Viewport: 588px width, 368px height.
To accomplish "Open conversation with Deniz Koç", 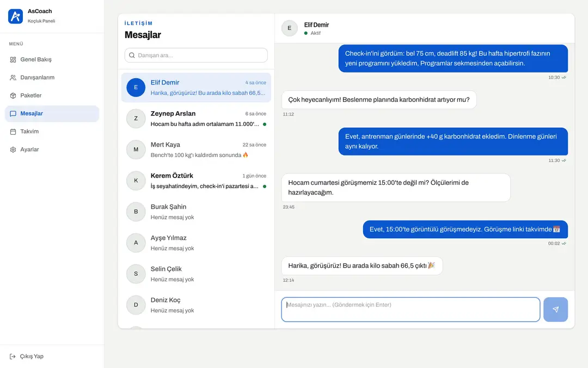I will pyautogui.click(x=196, y=305).
